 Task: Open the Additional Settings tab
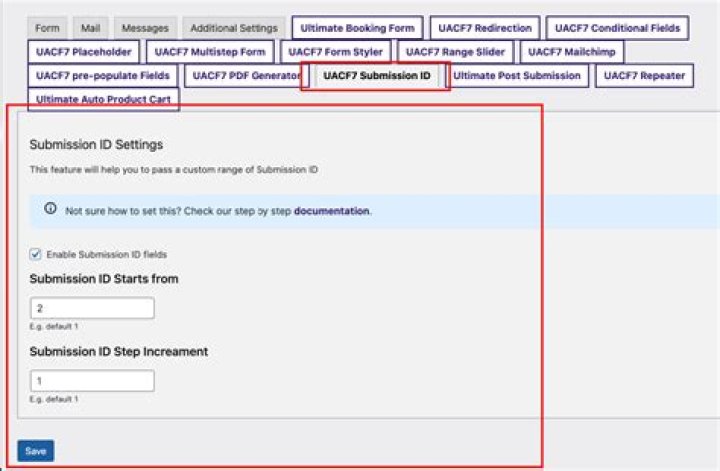[x=234, y=28]
